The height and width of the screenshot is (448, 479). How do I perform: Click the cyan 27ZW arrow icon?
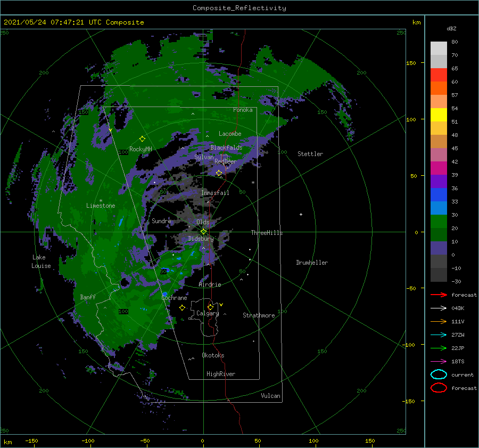pos(439,335)
